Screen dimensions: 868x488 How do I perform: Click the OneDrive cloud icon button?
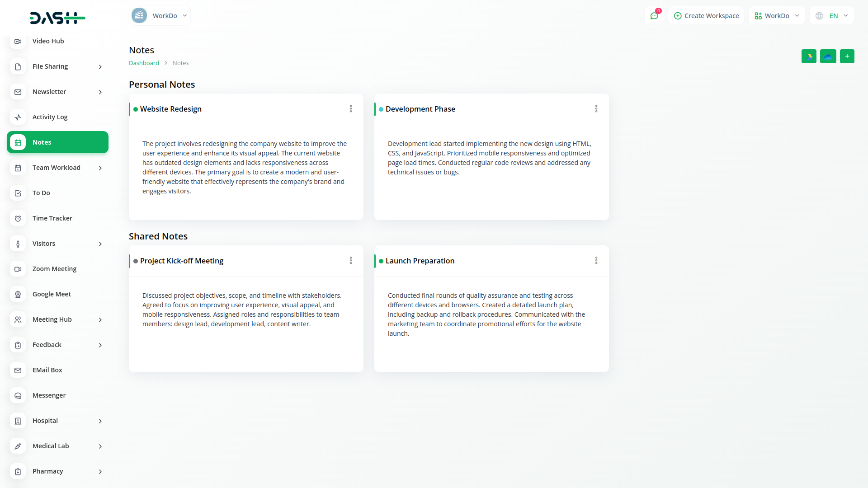[828, 56]
